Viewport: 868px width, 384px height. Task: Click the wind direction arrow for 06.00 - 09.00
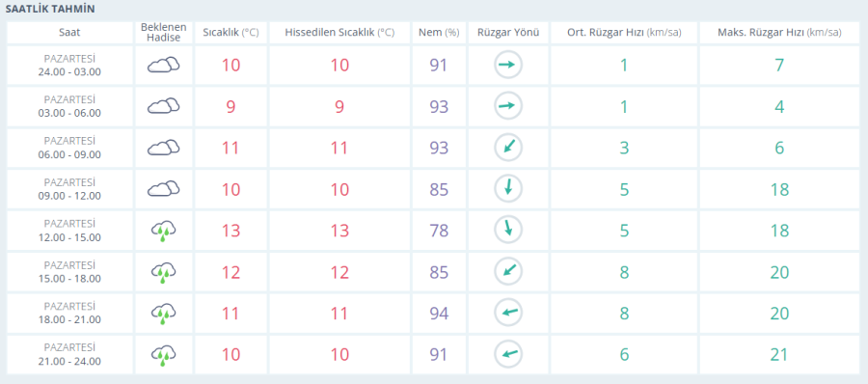click(x=507, y=148)
